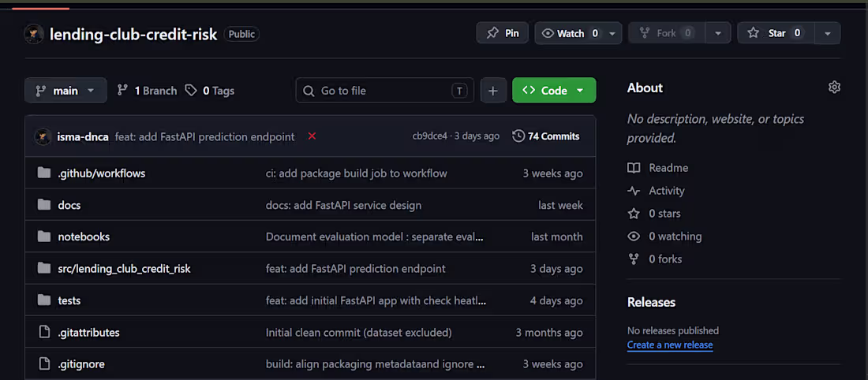Open the 0 forks link

pyautogui.click(x=655, y=259)
